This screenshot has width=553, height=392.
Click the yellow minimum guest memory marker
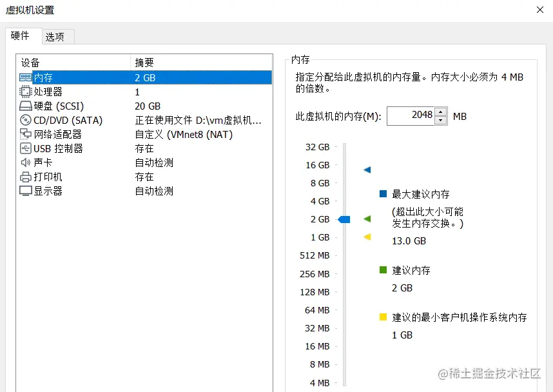pos(367,237)
